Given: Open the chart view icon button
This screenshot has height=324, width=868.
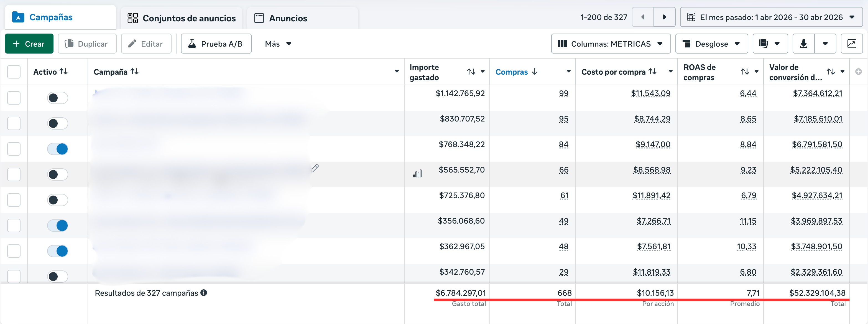Looking at the screenshot, I should pyautogui.click(x=851, y=44).
